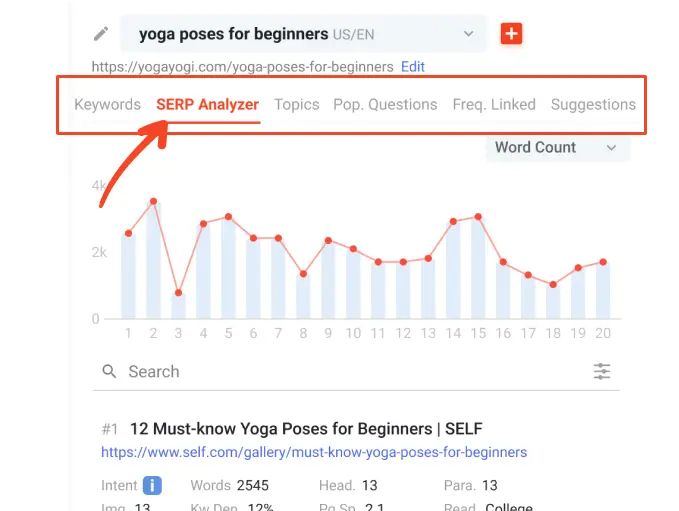Expand the keyword selector chevron
Viewport: 679px width, 511px height.
point(469,34)
